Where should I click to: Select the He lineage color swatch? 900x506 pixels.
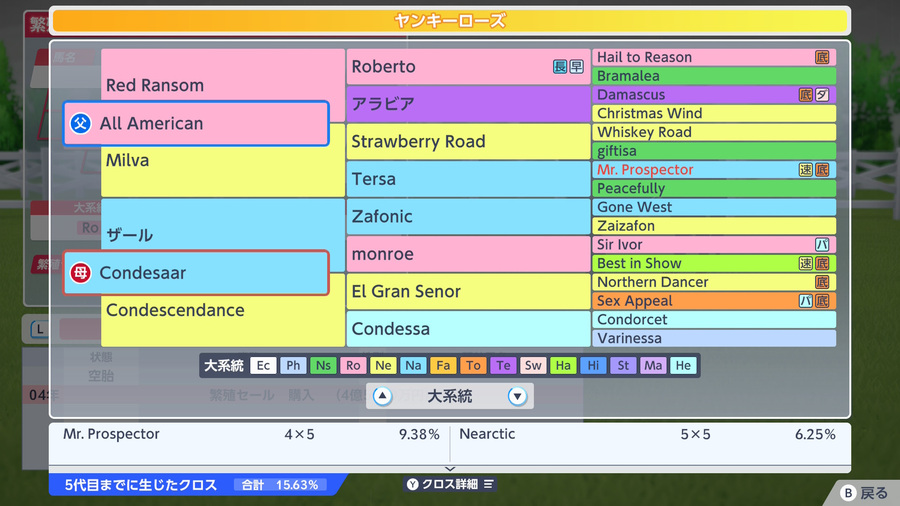683,365
